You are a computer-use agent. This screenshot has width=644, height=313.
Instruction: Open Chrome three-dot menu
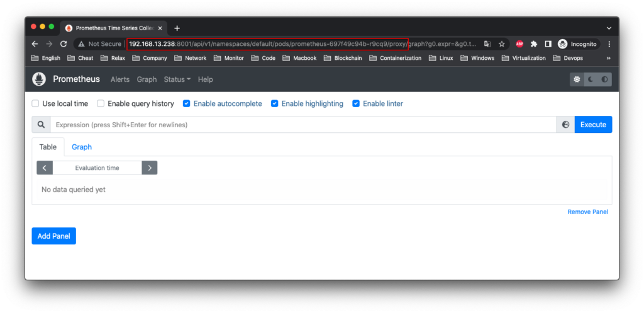click(x=609, y=44)
